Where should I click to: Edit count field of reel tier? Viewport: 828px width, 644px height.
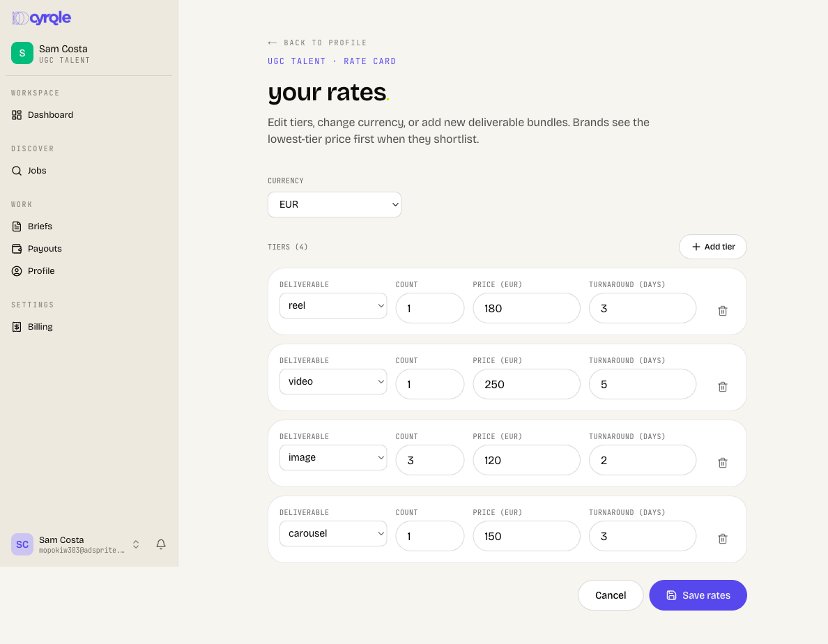pos(430,308)
